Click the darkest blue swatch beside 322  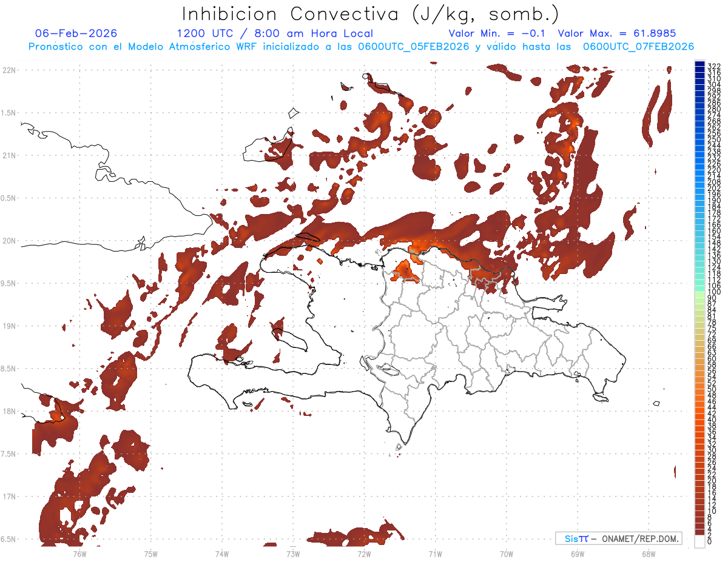[699, 64]
